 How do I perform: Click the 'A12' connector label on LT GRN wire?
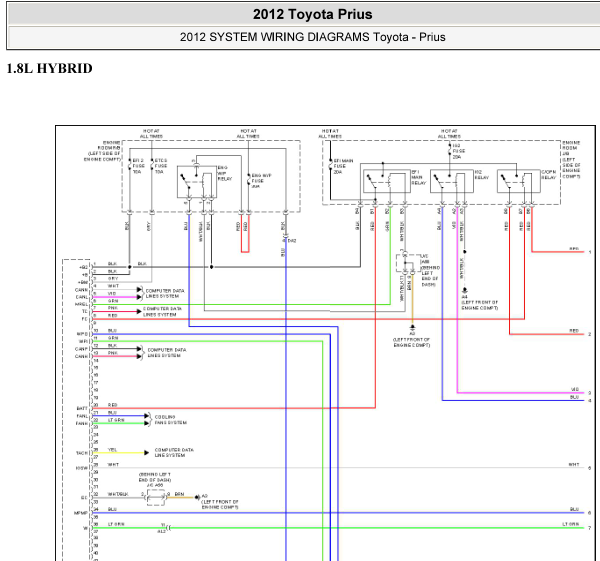tap(161, 532)
